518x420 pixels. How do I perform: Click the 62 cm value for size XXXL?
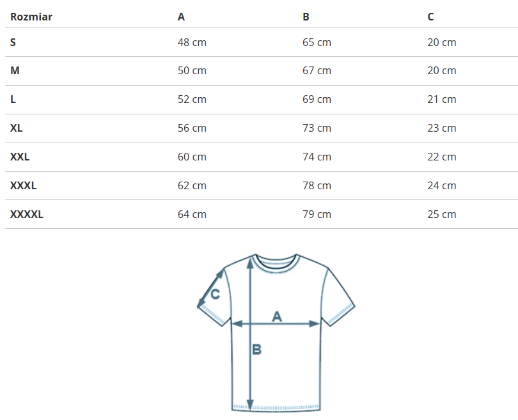[192, 185]
